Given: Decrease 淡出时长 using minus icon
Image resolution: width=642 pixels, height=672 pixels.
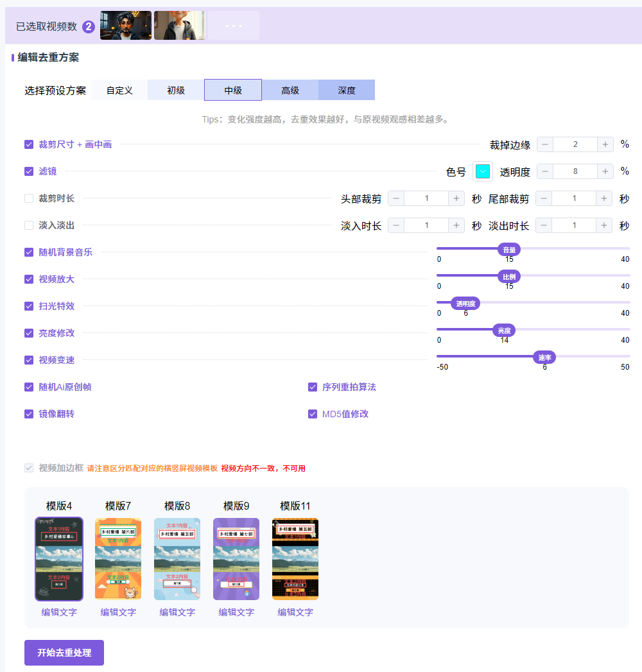Looking at the screenshot, I should [544, 226].
